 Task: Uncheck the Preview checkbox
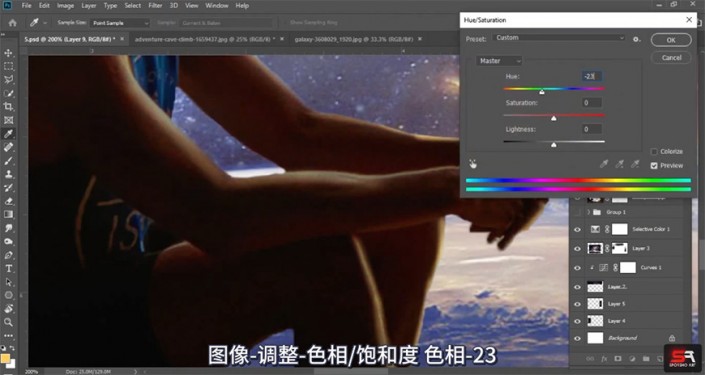coord(654,165)
